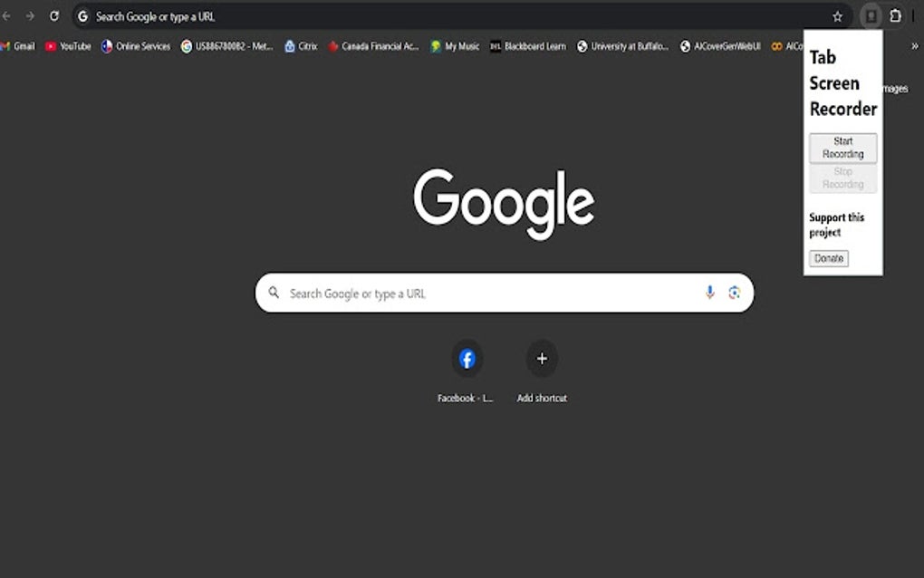Click the Tab Screen Recorder extension icon
This screenshot has width=924, height=578.
click(871, 15)
